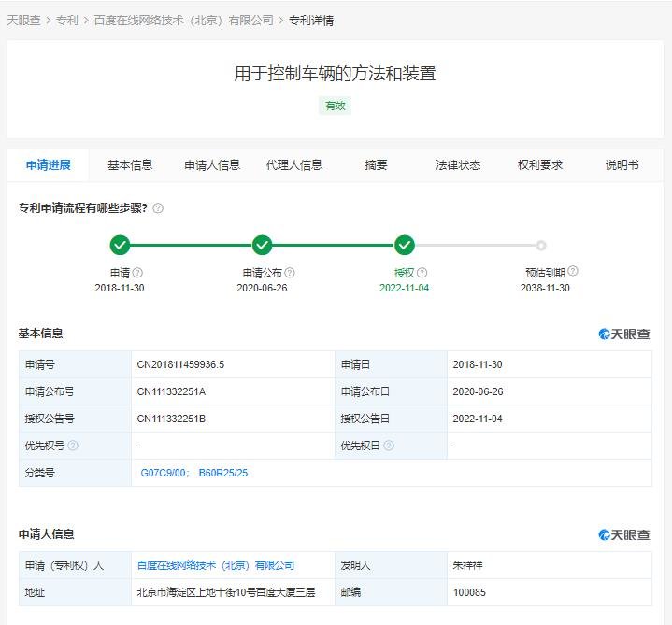The image size is (672, 625).
Task: Click question mark icon beside 授权 step
Action: tap(422, 273)
